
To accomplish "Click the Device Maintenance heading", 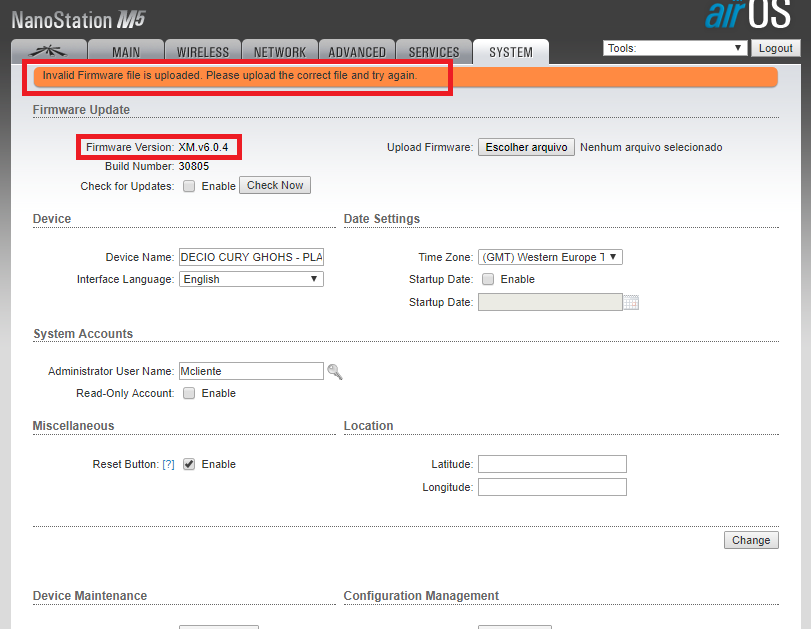I will [90, 596].
